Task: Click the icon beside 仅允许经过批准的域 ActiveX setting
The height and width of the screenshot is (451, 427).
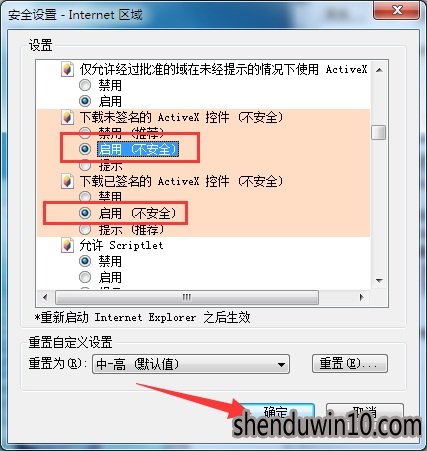Action: click(67, 69)
